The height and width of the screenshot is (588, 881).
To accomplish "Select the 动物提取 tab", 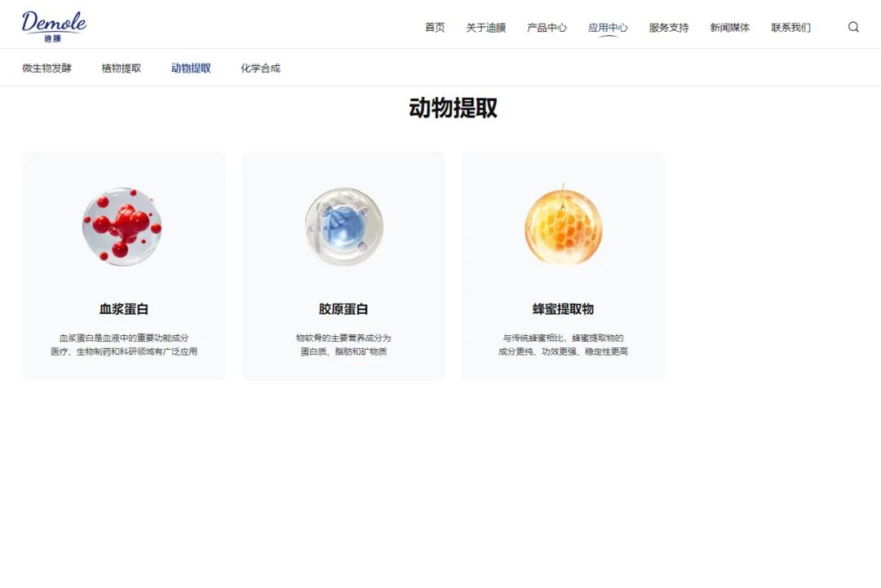I will (191, 69).
